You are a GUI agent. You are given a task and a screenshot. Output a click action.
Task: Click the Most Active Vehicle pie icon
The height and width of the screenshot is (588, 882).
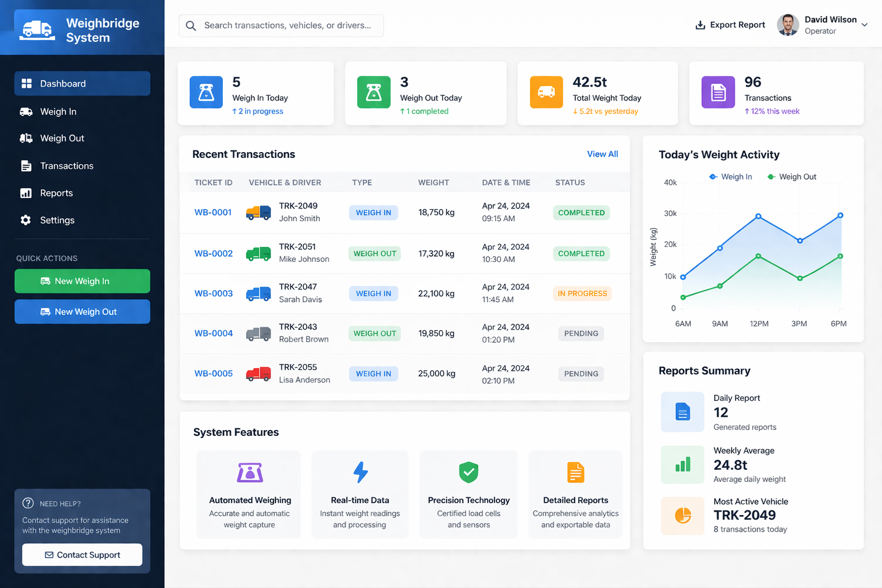pos(682,516)
